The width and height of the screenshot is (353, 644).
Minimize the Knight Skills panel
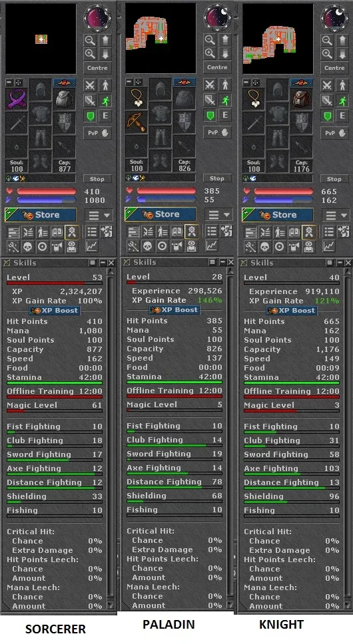tap(340, 263)
